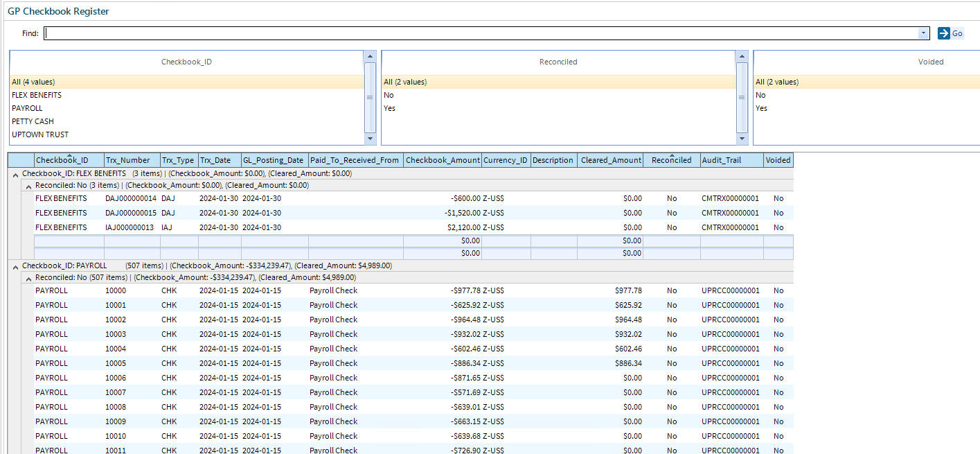Sort by the Audit_Trail column header
Screen dimensions: 980x454
click(x=732, y=160)
